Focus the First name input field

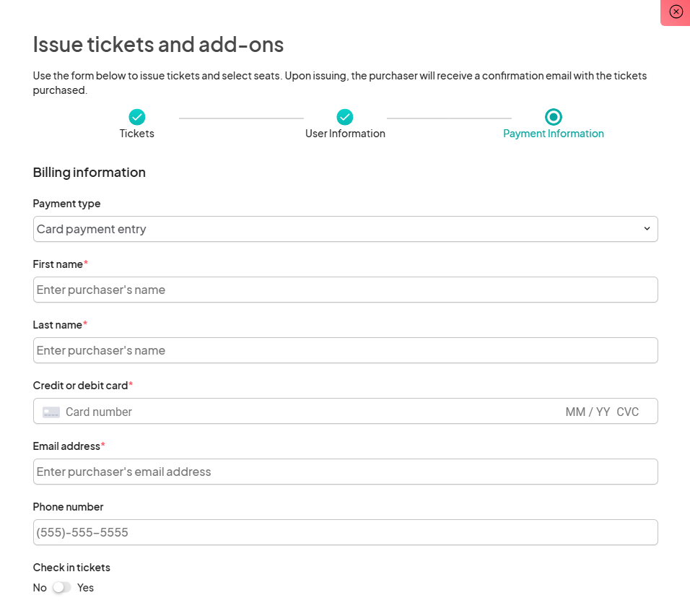coord(345,290)
